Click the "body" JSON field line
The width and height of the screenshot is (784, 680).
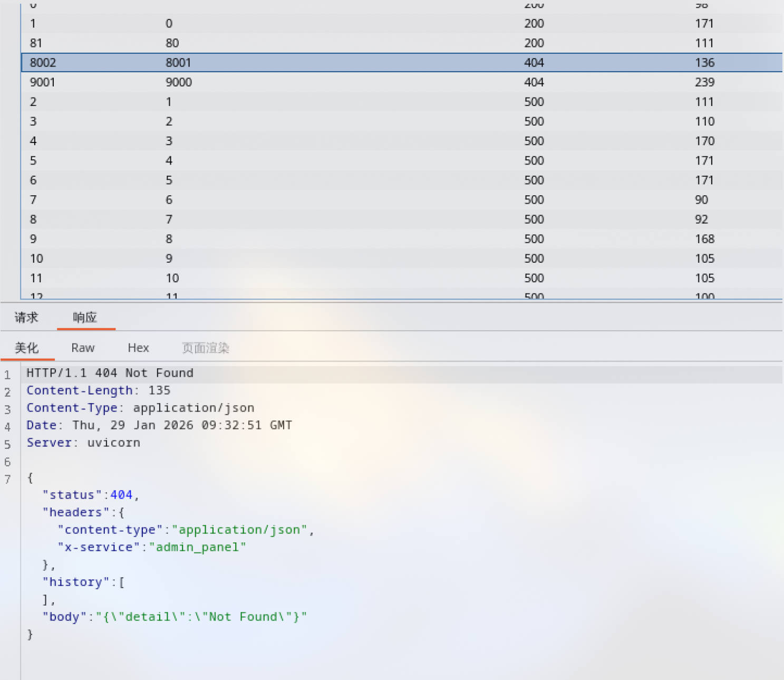tap(175, 617)
